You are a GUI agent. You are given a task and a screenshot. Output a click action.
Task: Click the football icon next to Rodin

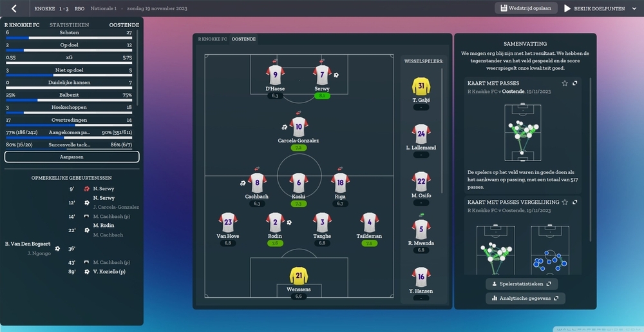[x=289, y=222]
